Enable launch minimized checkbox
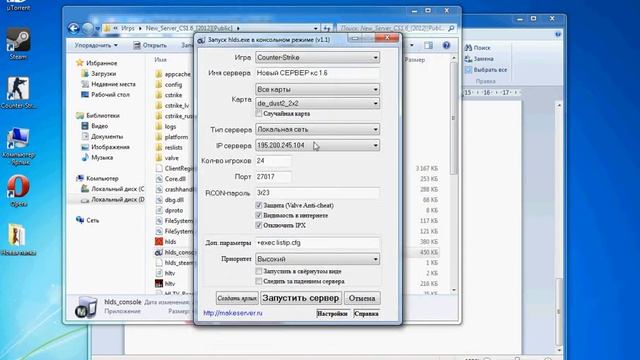640x360 pixels. [259, 271]
